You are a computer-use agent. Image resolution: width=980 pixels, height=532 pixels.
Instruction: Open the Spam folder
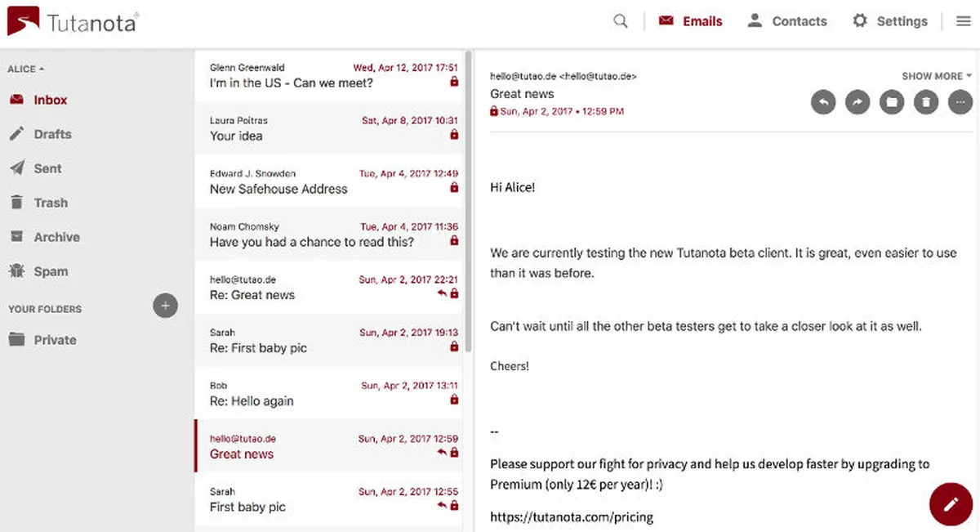(x=50, y=271)
